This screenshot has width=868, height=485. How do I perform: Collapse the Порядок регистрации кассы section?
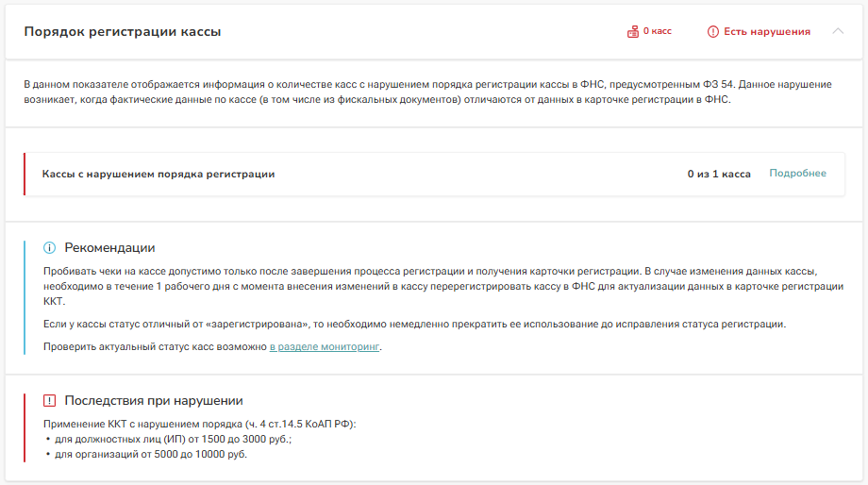[839, 31]
